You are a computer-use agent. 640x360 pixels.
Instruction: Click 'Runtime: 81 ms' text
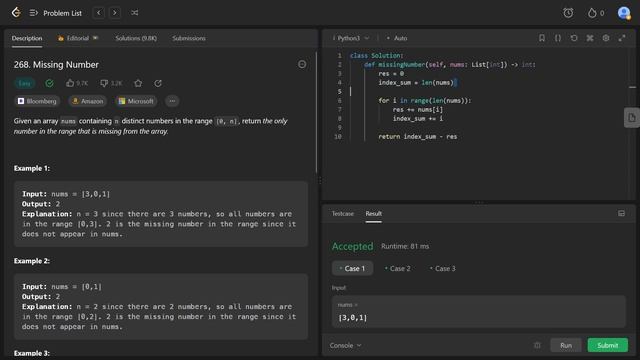click(405, 247)
